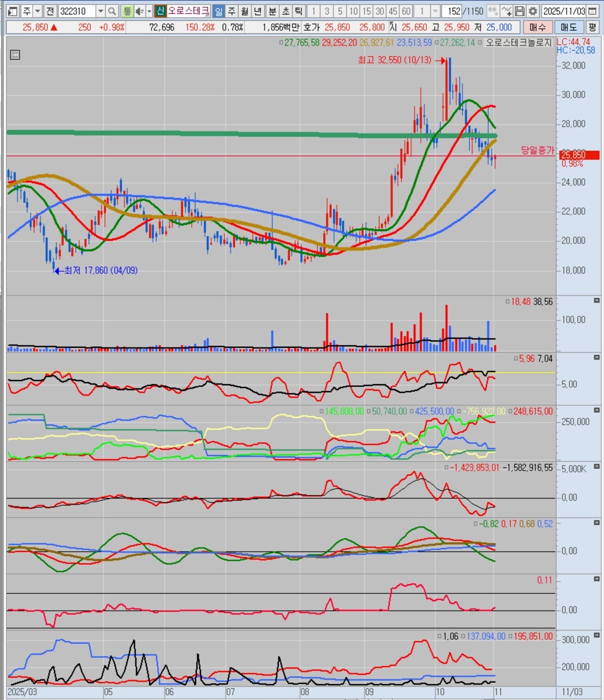The image size is (604, 700).
Task: Click the window layout icon at top-left
Action: [x=12, y=11]
